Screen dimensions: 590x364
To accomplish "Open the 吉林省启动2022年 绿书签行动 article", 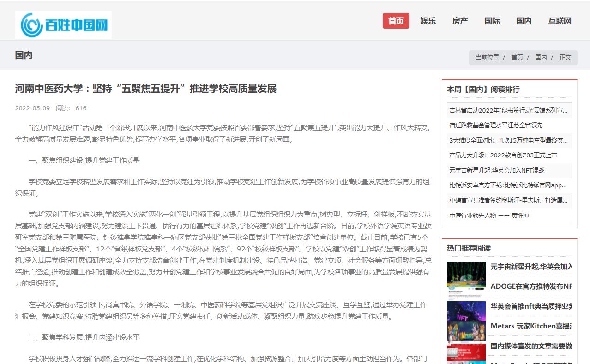I will (508, 110).
